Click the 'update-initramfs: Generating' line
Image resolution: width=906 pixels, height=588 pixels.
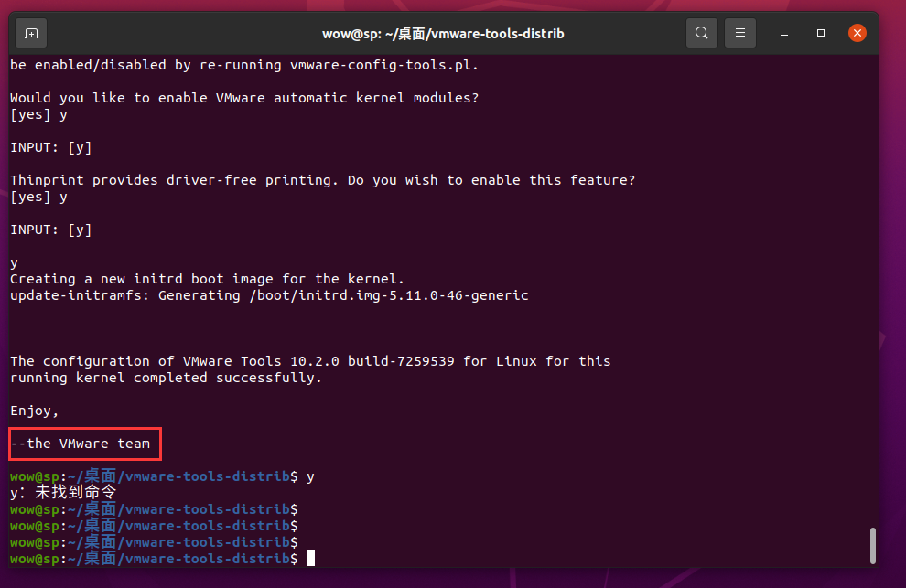coord(269,295)
